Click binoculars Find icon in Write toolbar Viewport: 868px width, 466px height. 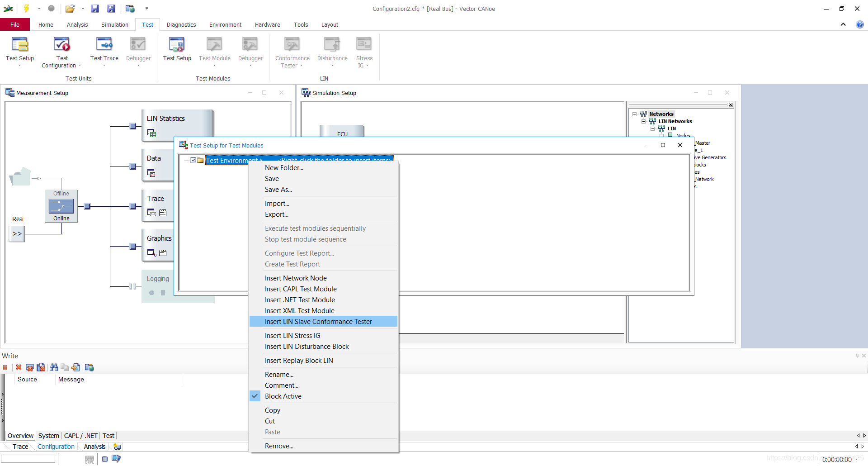[x=54, y=367]
